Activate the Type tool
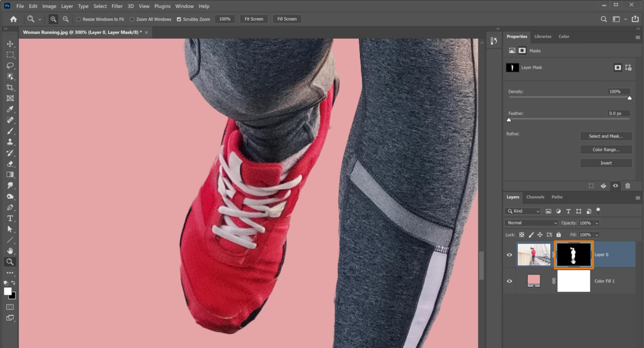Screen dimensions: 644x348 click(x=9, y=218)
